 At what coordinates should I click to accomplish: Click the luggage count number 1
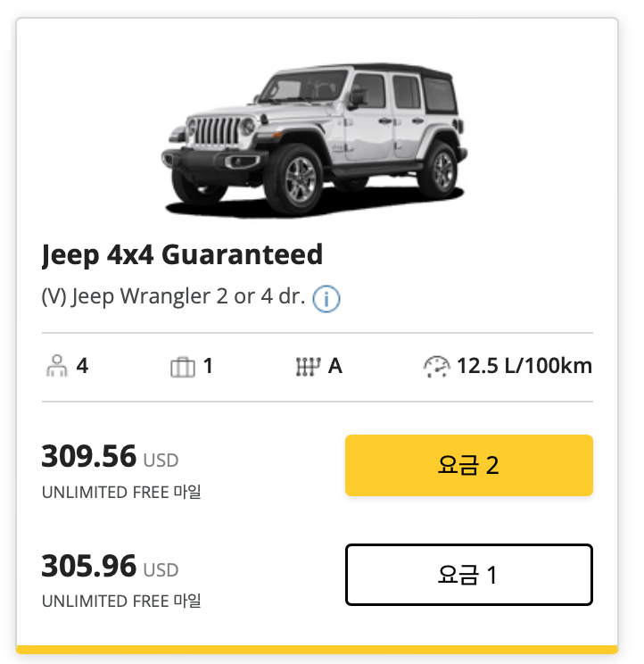click(x=208, y=366)
